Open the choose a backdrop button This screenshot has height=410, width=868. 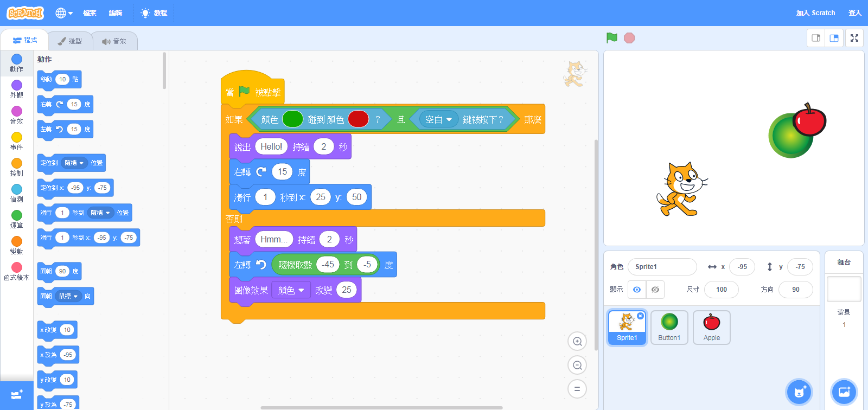844,392
